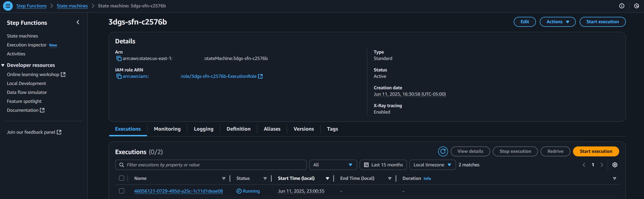Click the View details button

pyautogui.click(x=470, y=151)
